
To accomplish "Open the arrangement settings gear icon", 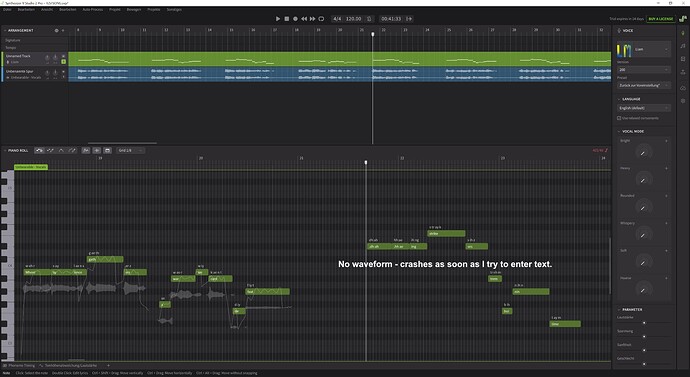I will coord(56,31).
